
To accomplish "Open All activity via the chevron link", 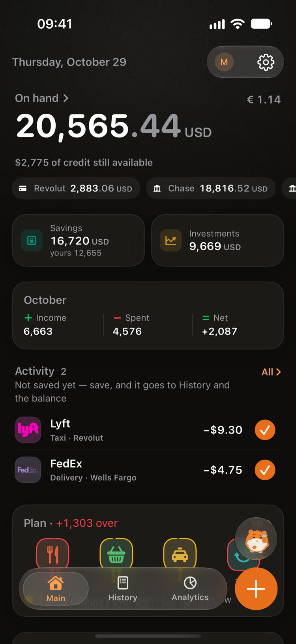I will point(271,372).
